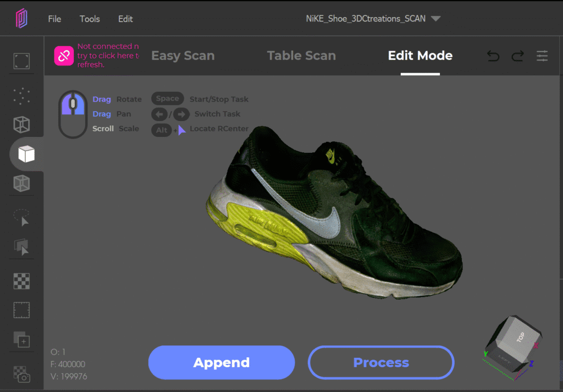Viewport: 563px width, 392px height.
Task: Switch to the Easy Scan tab
Action: pyautogui.click(x=183, y=56)
